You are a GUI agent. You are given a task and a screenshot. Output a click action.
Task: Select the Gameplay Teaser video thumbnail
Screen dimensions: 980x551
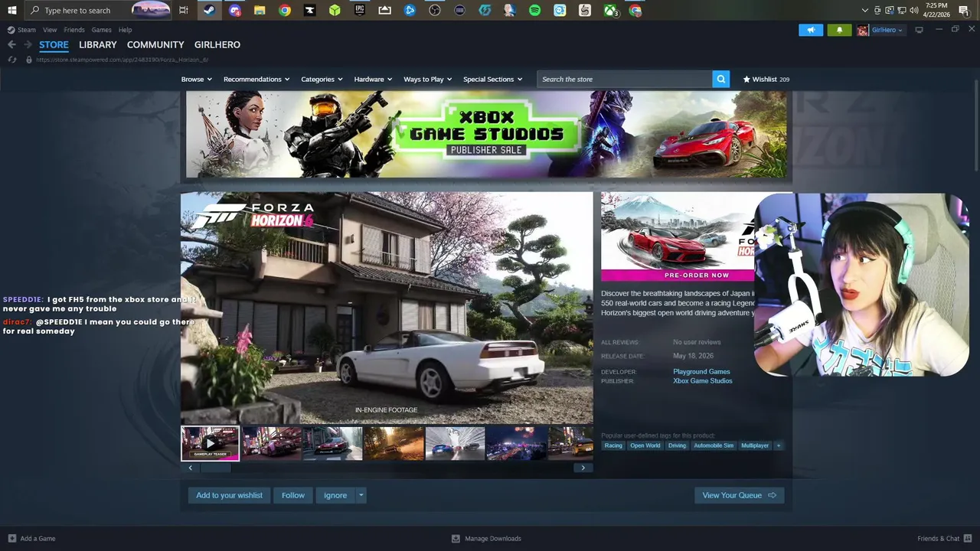(x=211, y=443)
